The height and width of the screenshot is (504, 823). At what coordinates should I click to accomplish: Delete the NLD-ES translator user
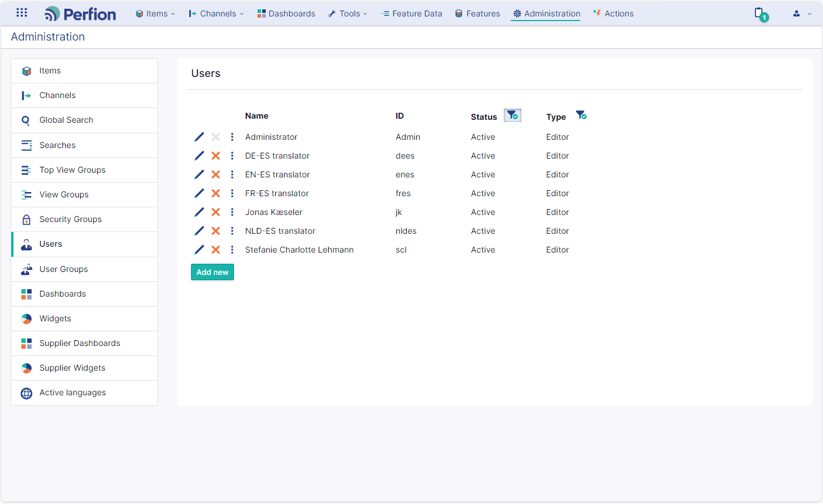click(216, 231)
